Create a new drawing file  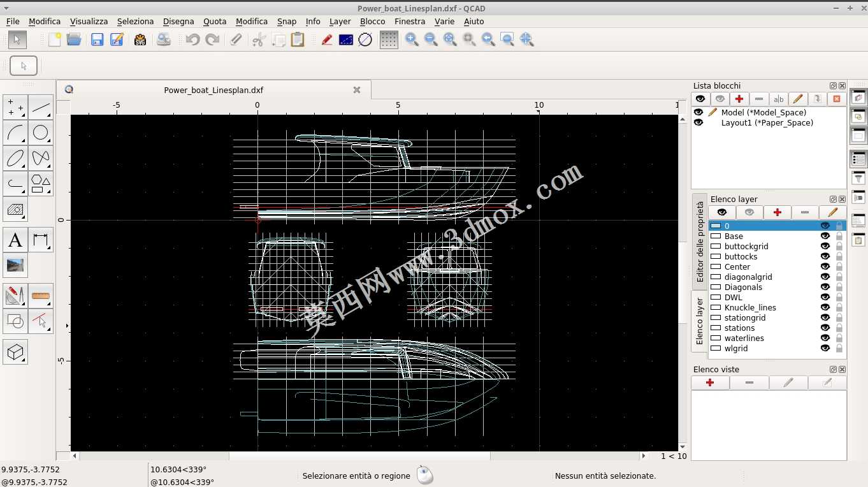55,40
